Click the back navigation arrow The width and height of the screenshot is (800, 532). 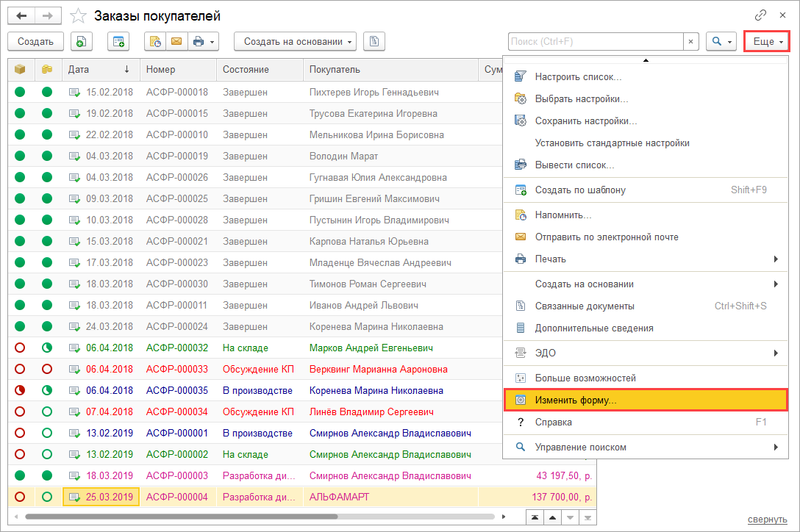[x=21, y=16]
